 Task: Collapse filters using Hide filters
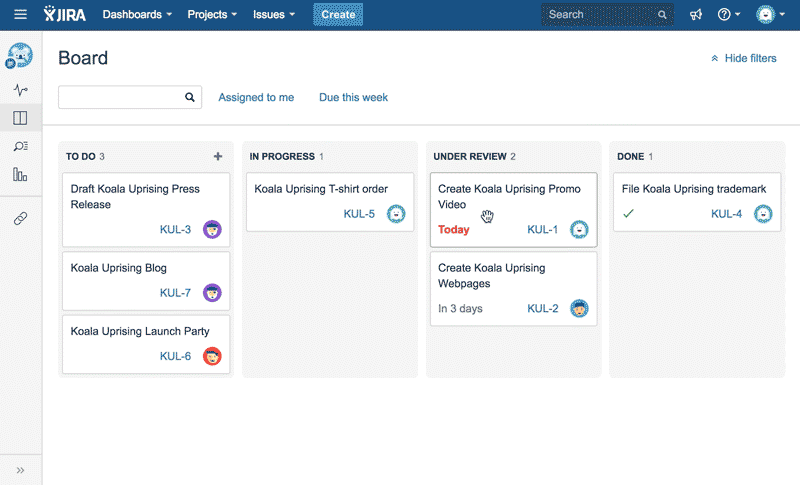pyautogui.click(x=742, y=58)
